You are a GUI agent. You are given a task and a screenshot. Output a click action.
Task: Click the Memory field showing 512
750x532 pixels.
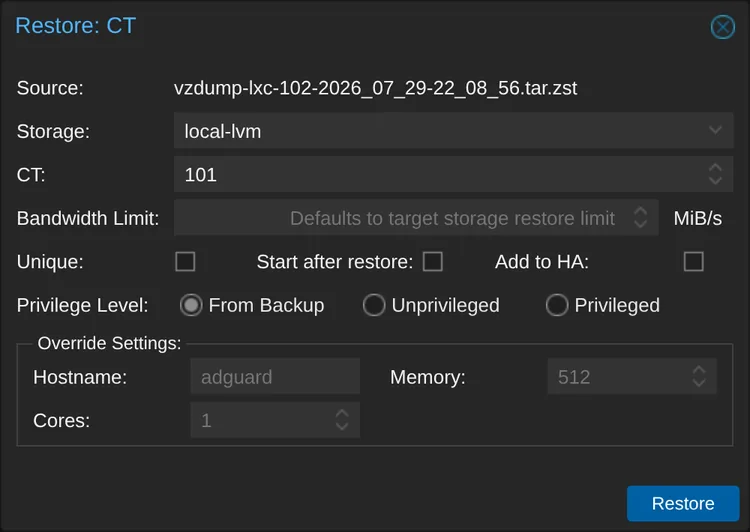[x=632, y=377]
